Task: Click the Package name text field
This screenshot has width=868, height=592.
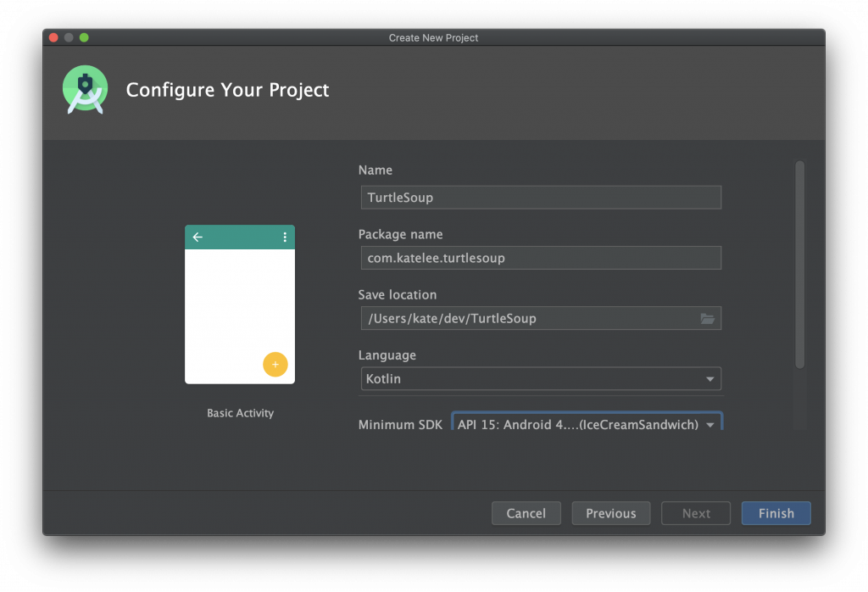Action: pyautogui.click(x=539, y=258)
